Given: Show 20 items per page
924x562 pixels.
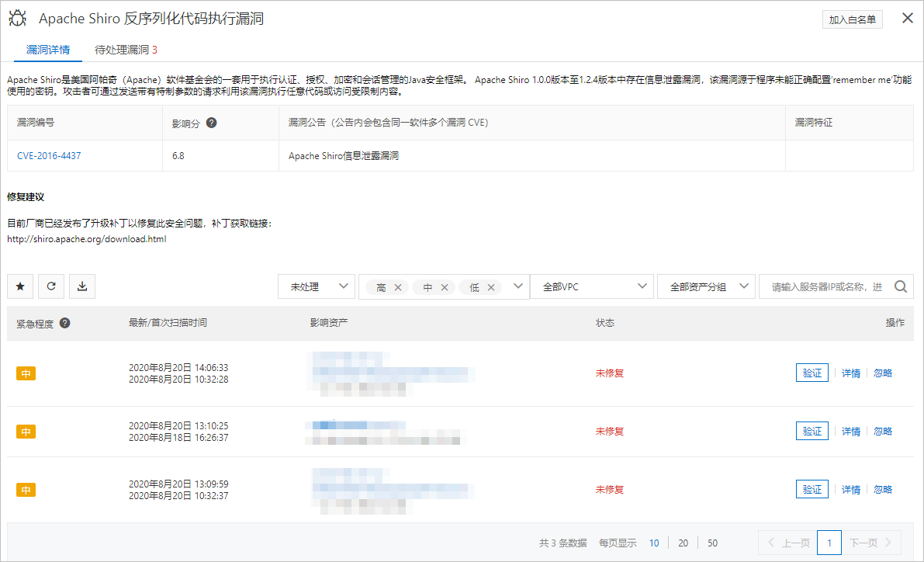Looking at the screenshot, I should (x=683, y=543).
